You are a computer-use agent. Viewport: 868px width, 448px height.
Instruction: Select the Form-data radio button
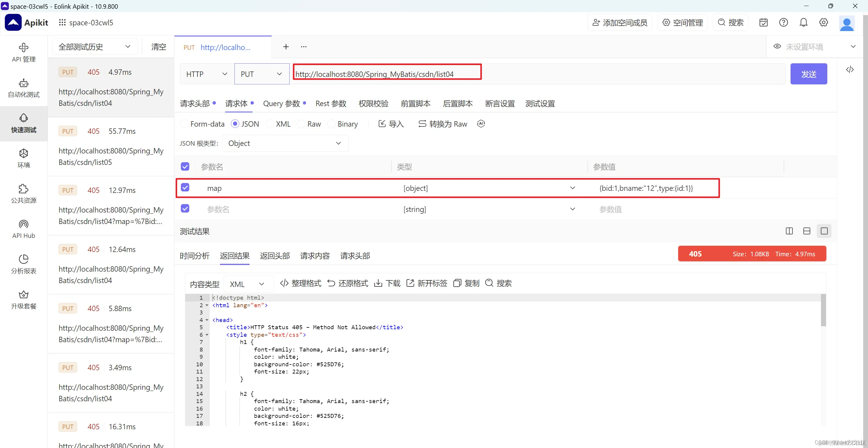tap(184, 124)
